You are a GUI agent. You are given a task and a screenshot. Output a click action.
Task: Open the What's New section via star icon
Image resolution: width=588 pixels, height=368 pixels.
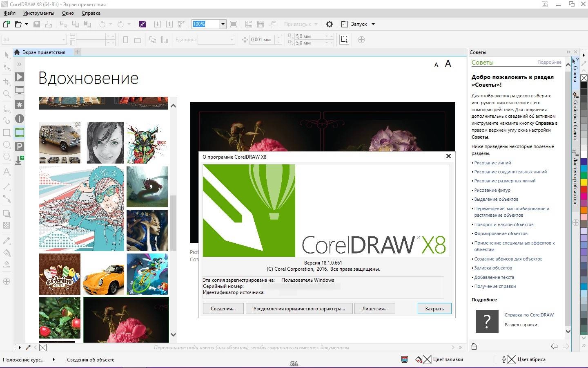coord(19,105)
